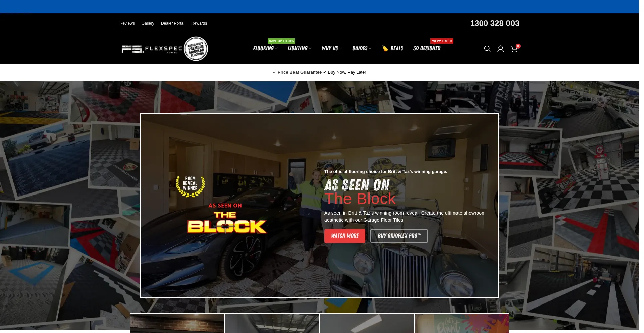Image resolution: width=644 pixels, height=333 pixels.
Task: Go to the Deals page
Action: coord(397,48)
